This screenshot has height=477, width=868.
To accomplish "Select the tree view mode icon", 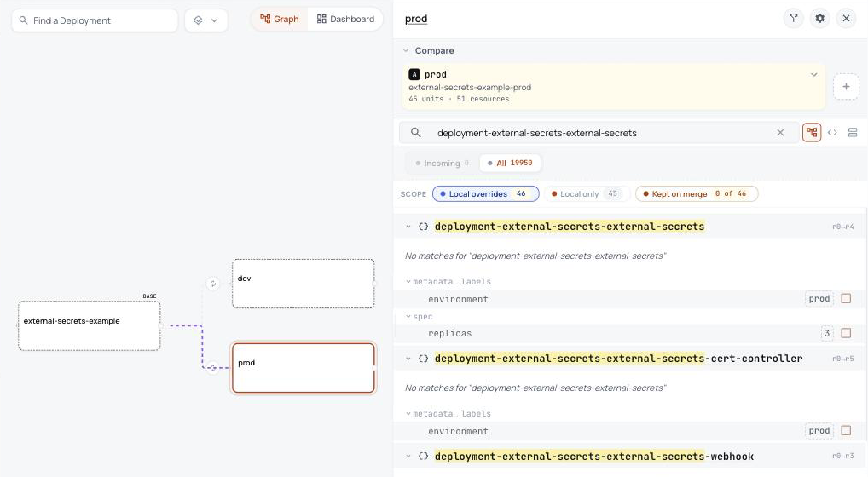I will coord(812,133).
